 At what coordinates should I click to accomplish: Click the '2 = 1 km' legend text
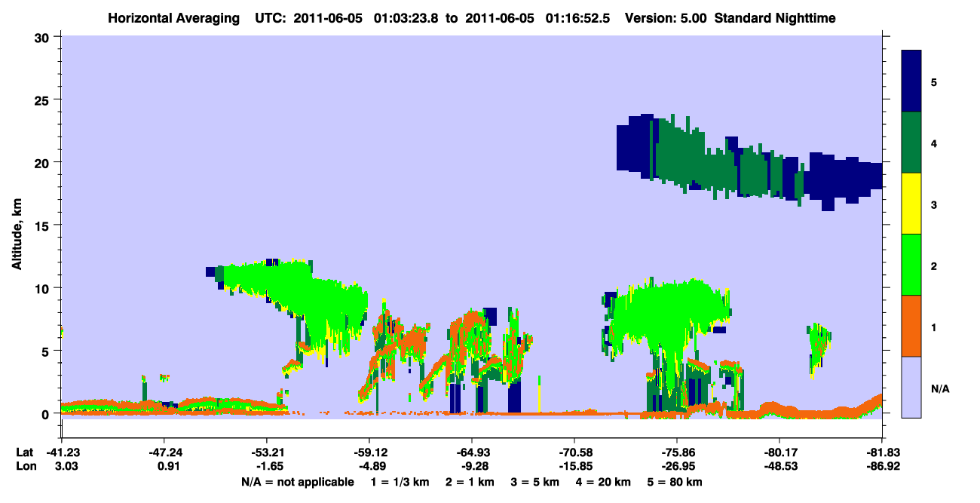pos(470,482)
